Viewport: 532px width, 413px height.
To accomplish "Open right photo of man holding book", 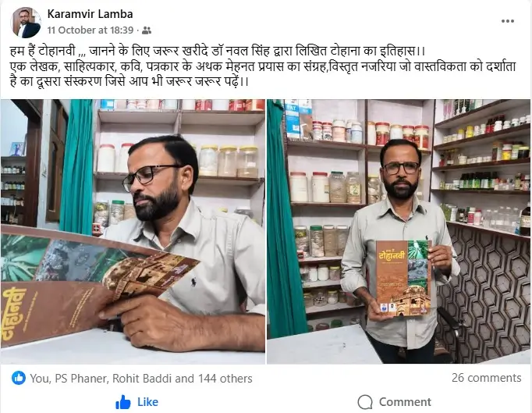I will point(399,231).
